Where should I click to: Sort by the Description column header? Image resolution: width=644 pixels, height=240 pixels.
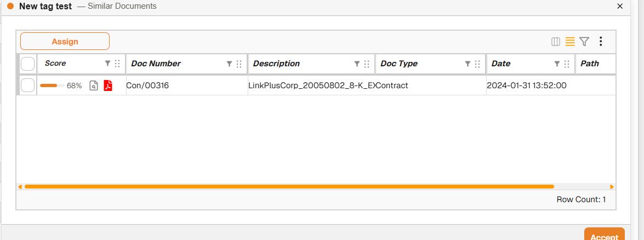pos(277,64)
